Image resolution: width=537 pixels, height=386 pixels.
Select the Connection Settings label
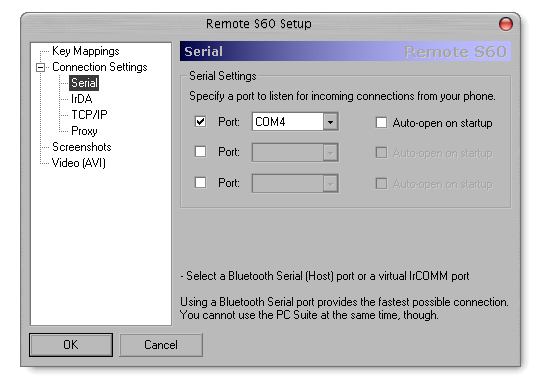(100, 67)
